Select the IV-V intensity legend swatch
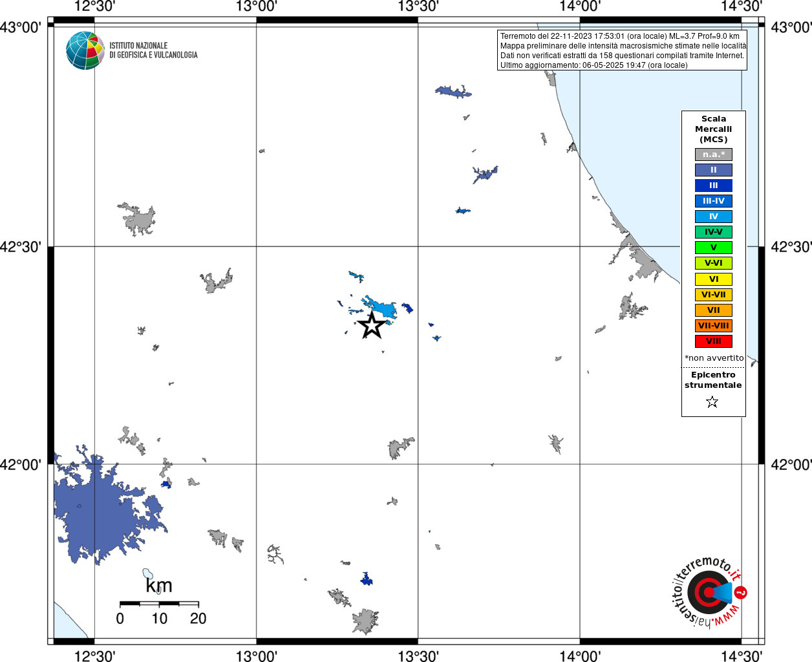The image size is (812, 662). [714, 232]
